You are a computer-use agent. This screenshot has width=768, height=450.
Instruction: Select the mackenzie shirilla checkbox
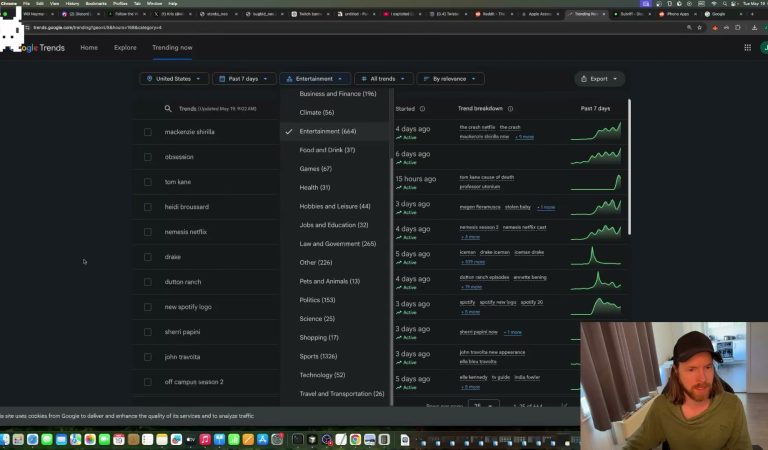click(147, 132)
